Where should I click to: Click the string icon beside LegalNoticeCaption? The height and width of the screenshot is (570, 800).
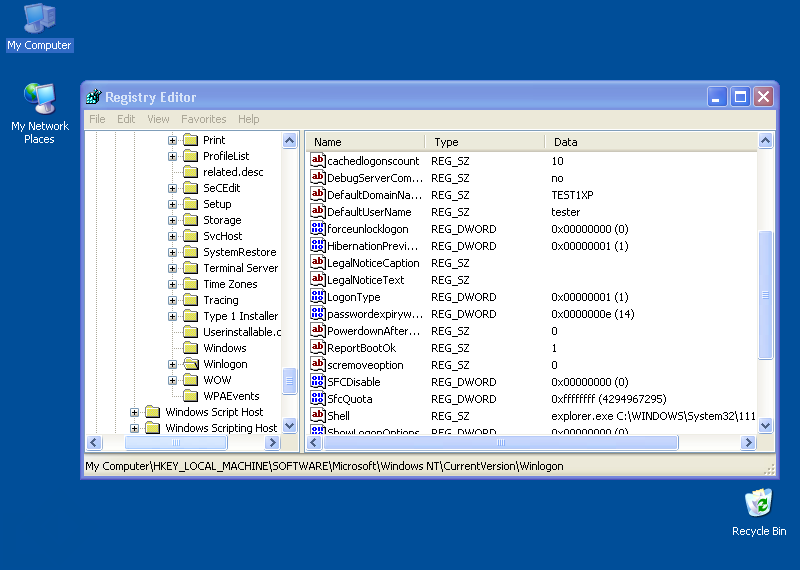[317, 263]
